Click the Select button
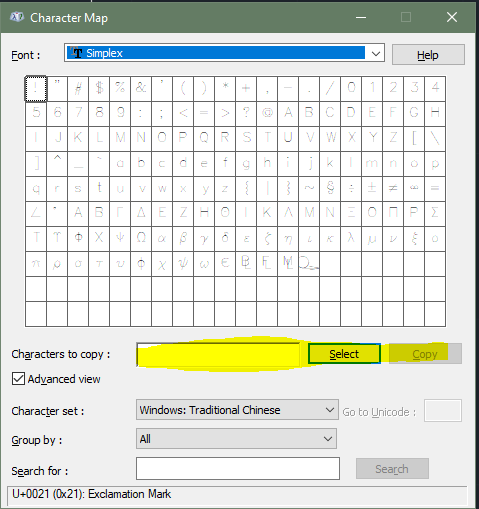Screen dimensions: 479x509 (x=344, y=354)
